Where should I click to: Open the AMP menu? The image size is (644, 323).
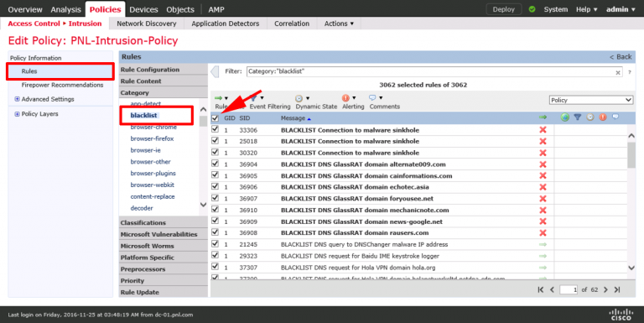tap(216, 9)
